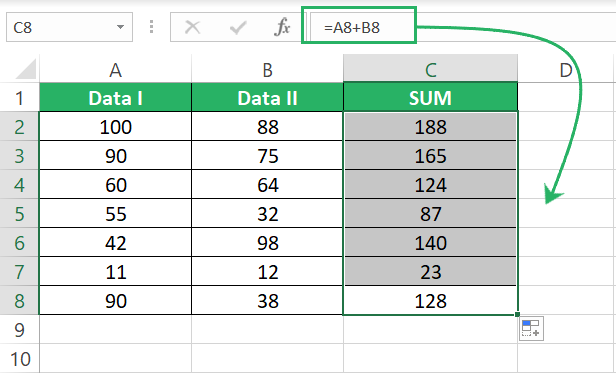Select column C header
This screenshot has width=616, height=373.
pos(431,69)
